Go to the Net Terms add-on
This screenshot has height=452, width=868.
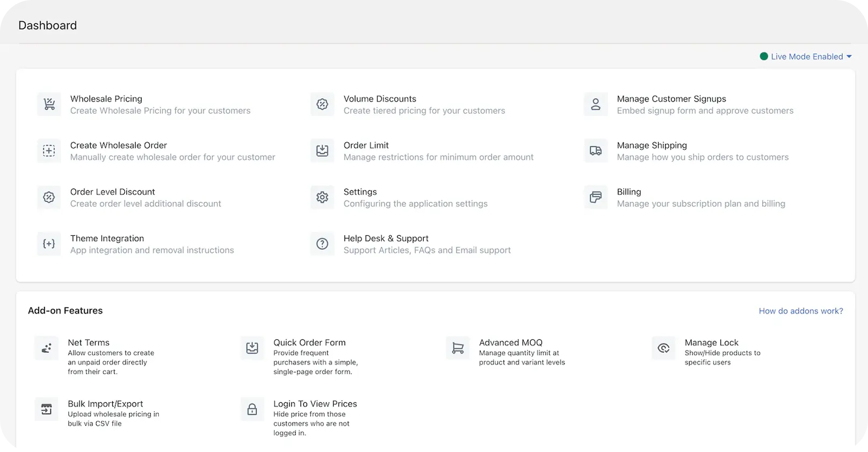89,342
